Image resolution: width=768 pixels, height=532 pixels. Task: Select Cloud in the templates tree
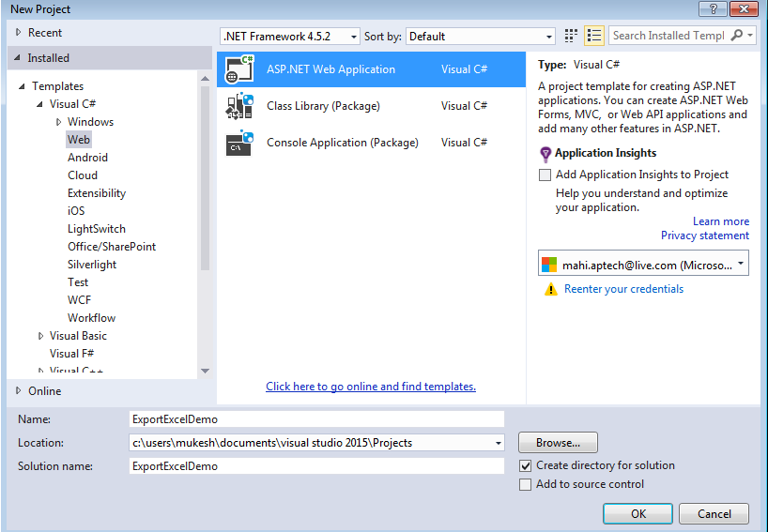pos(83,175)
